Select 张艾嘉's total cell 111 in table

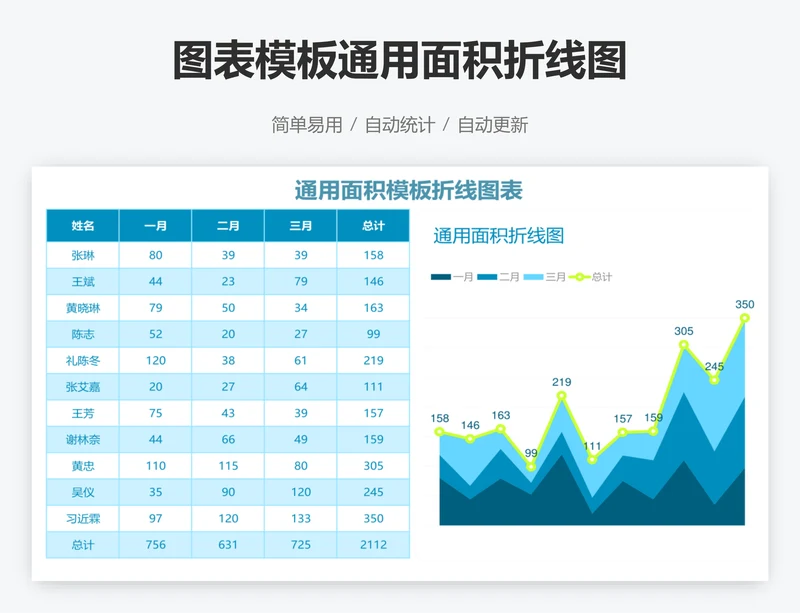373,387
